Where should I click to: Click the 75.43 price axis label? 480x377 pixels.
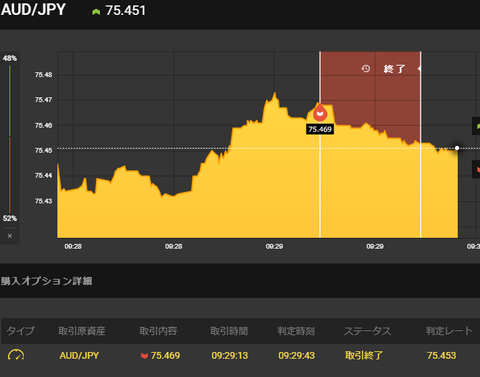click(x=44, y=201)
